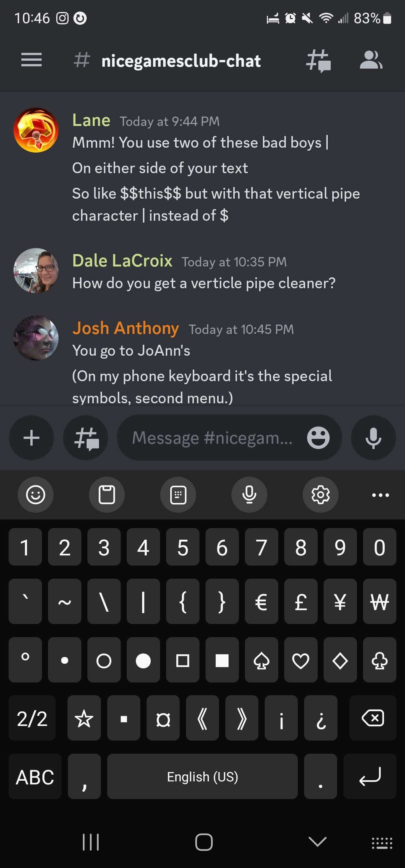Tap the backspace delete key

point(373,718)
